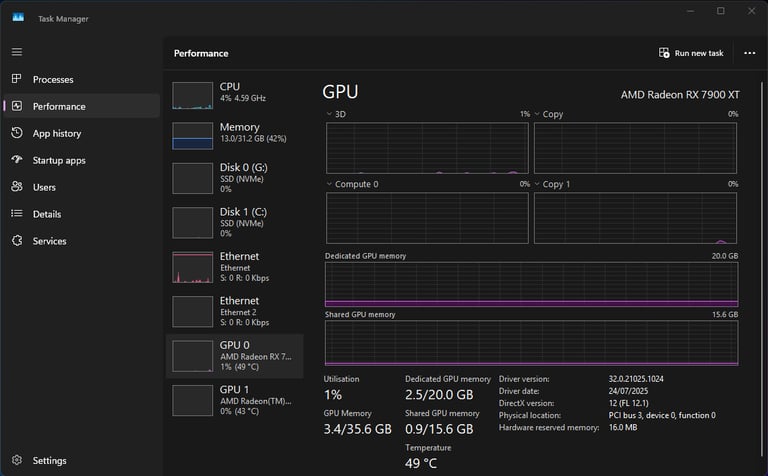Expand the 3D graph dropdown chevron

tap(331, 114)
